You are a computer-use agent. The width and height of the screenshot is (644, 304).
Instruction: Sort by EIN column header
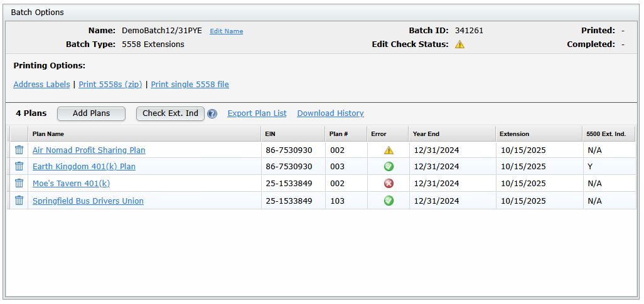click(x=293, y=134)
